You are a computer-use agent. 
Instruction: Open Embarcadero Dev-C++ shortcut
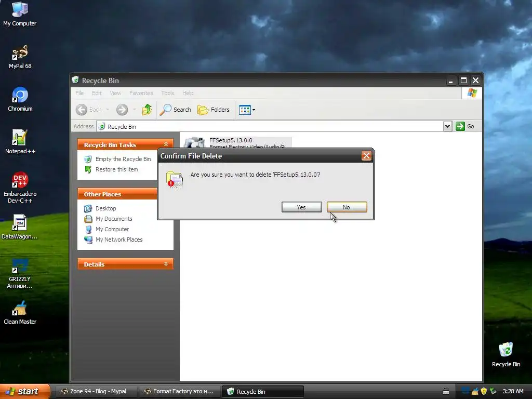point(20,188)
